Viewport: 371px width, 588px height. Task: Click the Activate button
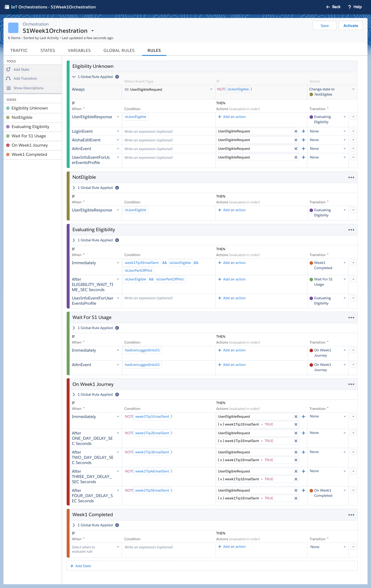[x=351, y=26]
